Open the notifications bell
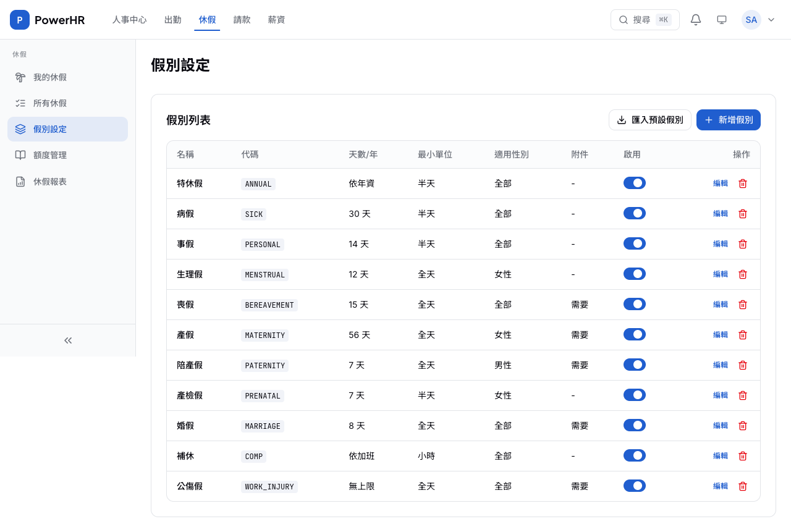 click(x=695, y=19)
